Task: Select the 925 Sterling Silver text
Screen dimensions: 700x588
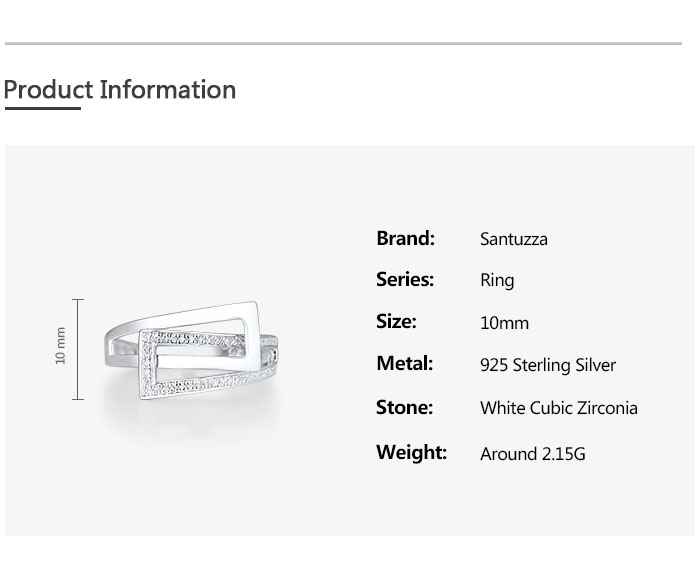Action: pos(547,365)
